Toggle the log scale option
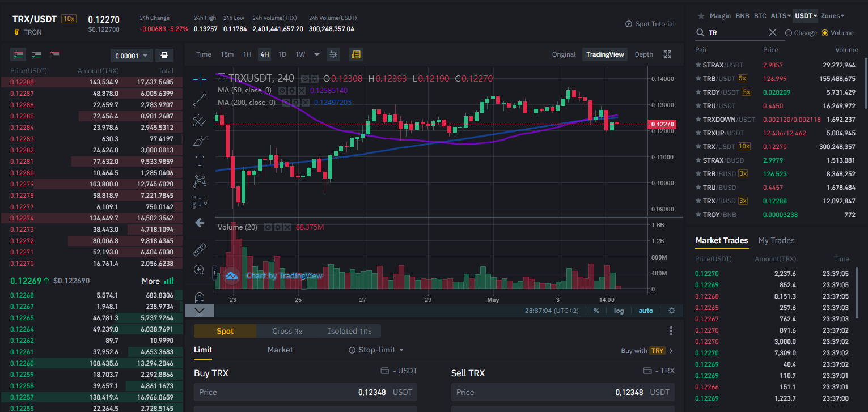The width and height of the screenshot is (868, 412). [619, 311]
